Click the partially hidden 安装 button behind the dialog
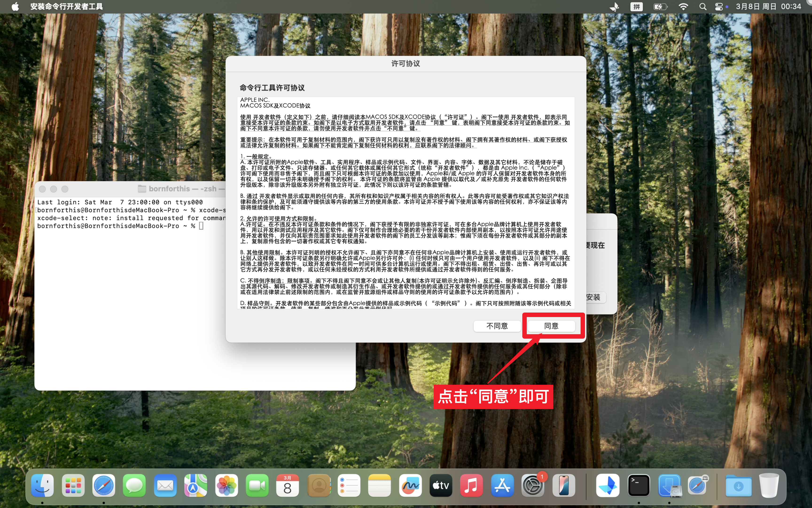Screen dimensions: 812x508 click(596, 297)
